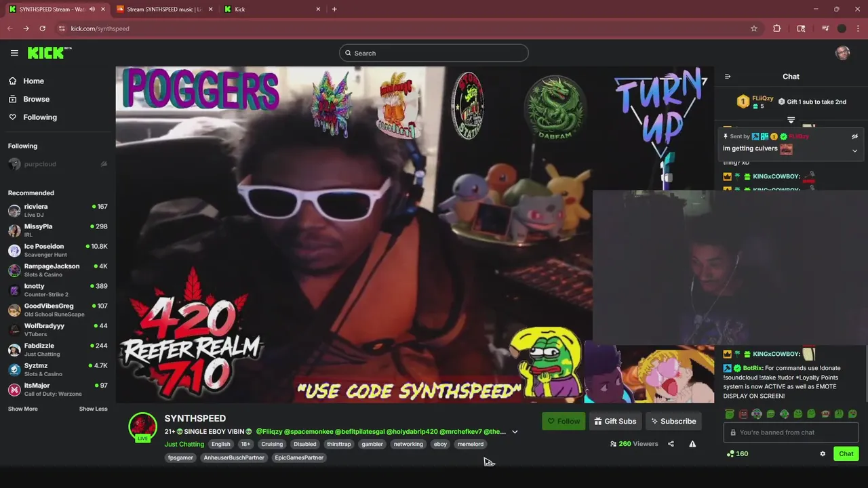Click first quick emote in chat bar
868x488 pixels.
(x=729, y=414)
